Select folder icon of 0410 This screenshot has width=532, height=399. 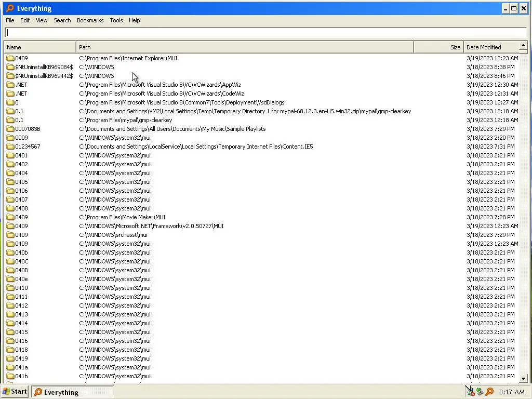[10, 287]
